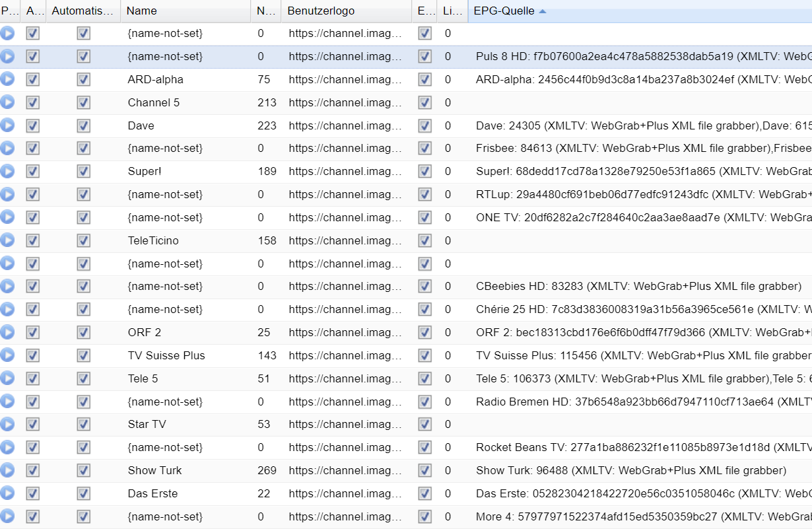Image resolution: width=812 pixels, height=529 pixels.
Task: Toggle the Automatis… checkbox for Show Turk
Action: 83,470
